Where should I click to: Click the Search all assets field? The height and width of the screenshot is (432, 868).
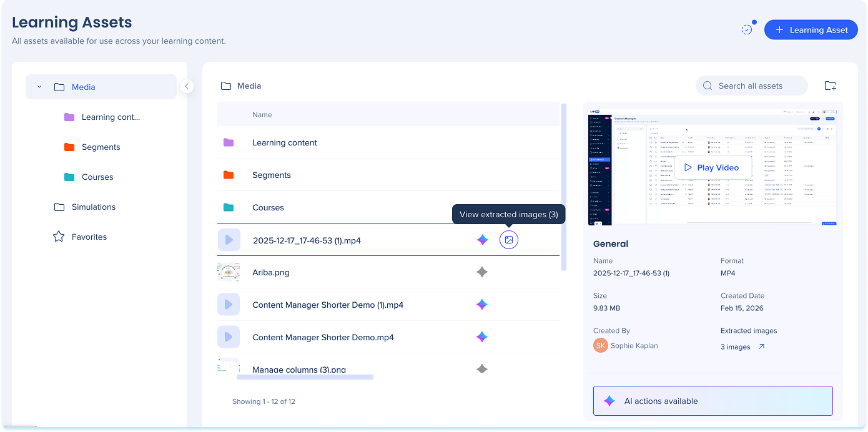(x=751, y=86)
